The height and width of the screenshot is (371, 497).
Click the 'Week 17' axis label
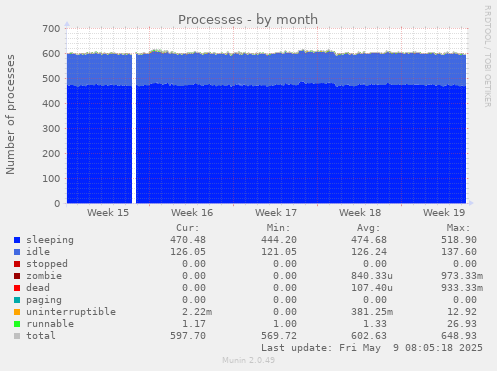pyautogui.click(x=276, y=213)
